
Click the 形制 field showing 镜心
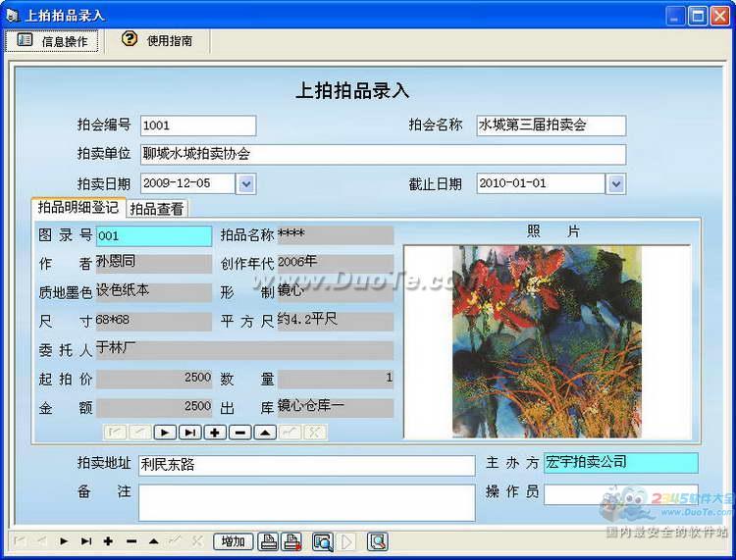coord(336,292)
